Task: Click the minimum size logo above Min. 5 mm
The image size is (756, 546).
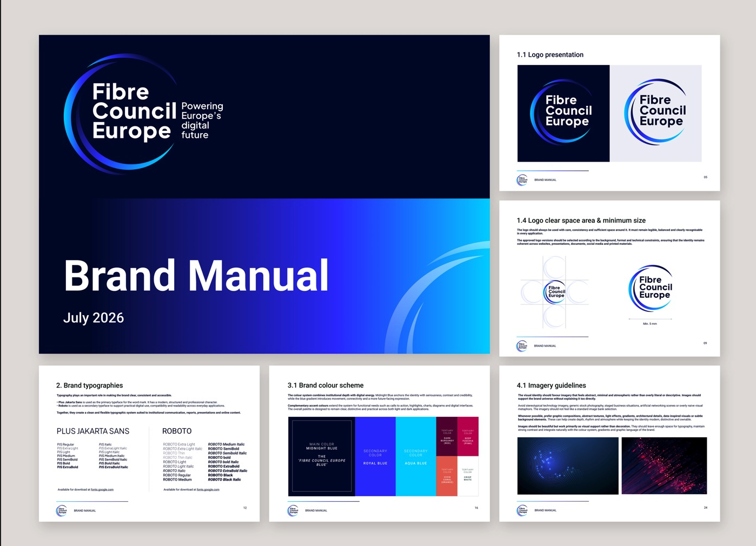Action: pyautogui.click(x=651, y=288)
